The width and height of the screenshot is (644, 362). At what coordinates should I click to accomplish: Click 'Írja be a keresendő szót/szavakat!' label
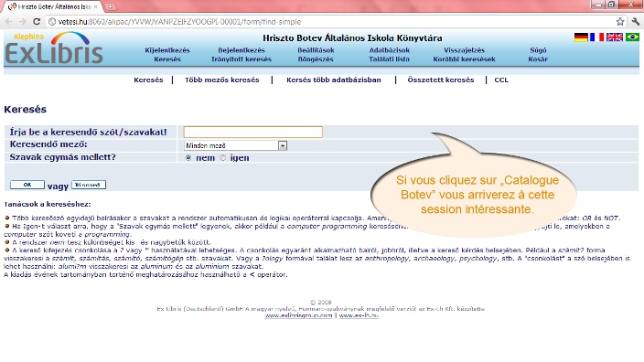click(89, 132)
